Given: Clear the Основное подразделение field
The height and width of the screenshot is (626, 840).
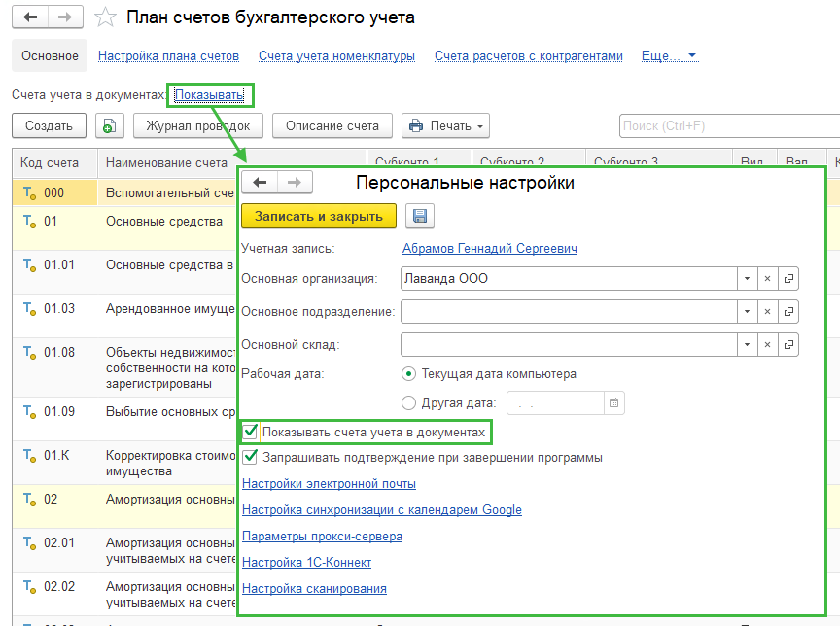Looking at the screenshot, I should [768, 312].
